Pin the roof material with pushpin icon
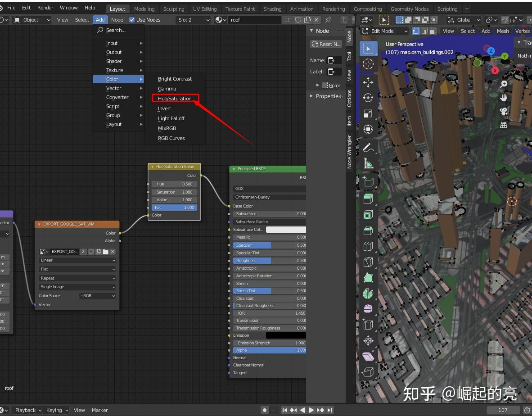532x416 pixels. 328,20
